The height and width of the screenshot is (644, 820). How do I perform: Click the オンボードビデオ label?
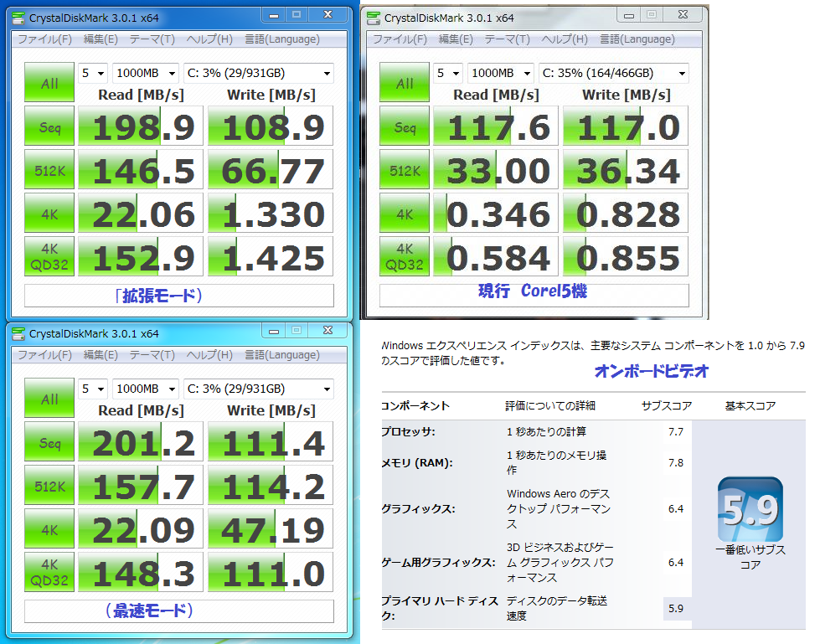[651, 371]
